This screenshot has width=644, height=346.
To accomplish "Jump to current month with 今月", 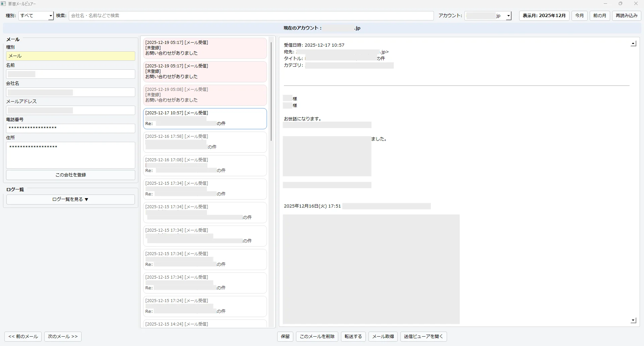I will pos(579,16).
